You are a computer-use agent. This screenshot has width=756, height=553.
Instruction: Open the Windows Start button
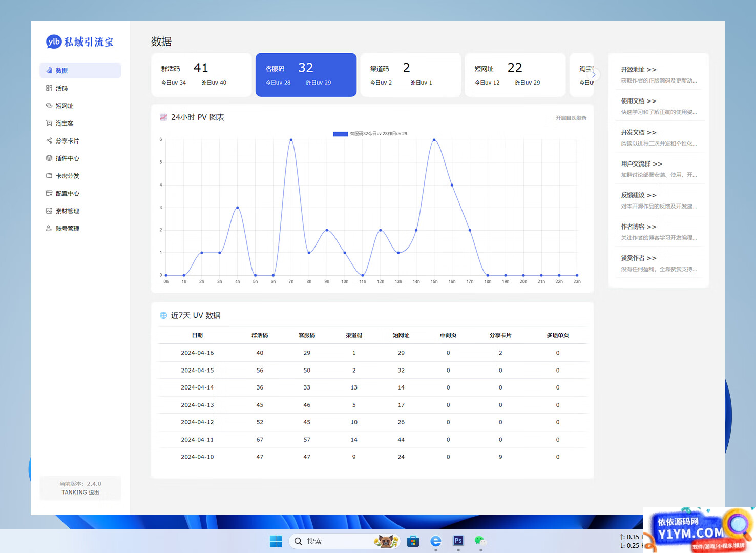coord(276,541)
